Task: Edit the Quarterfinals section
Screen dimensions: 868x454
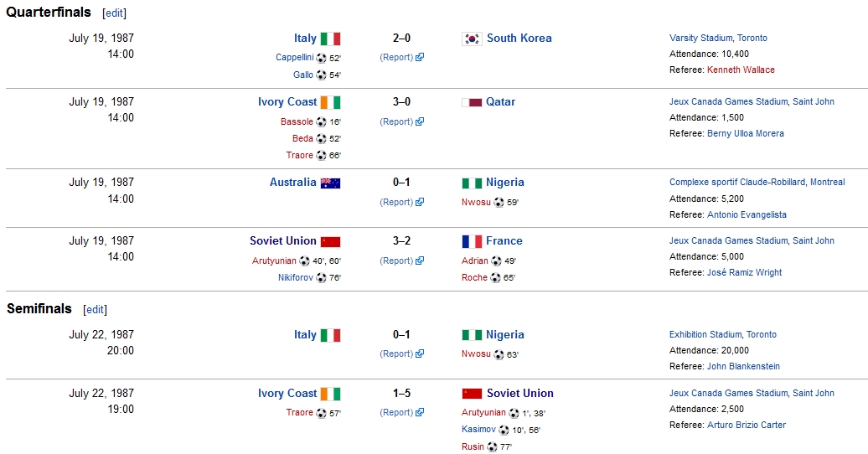Action: 114,13
